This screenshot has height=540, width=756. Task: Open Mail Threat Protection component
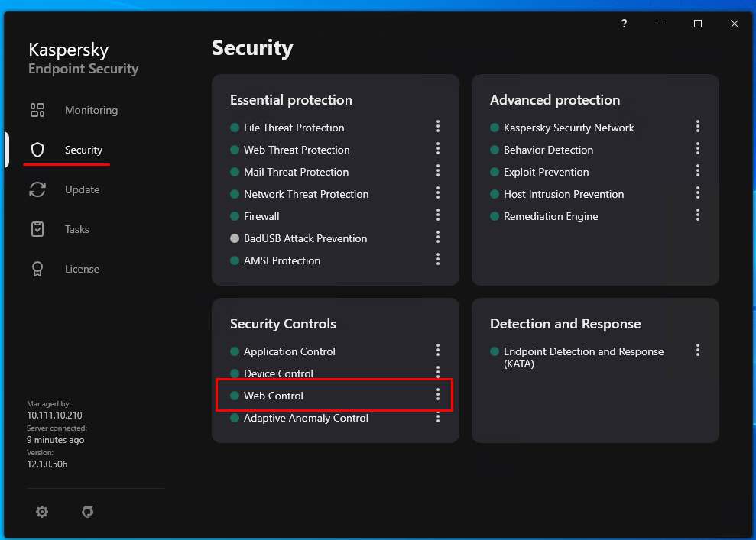click(x=296, y=172)
